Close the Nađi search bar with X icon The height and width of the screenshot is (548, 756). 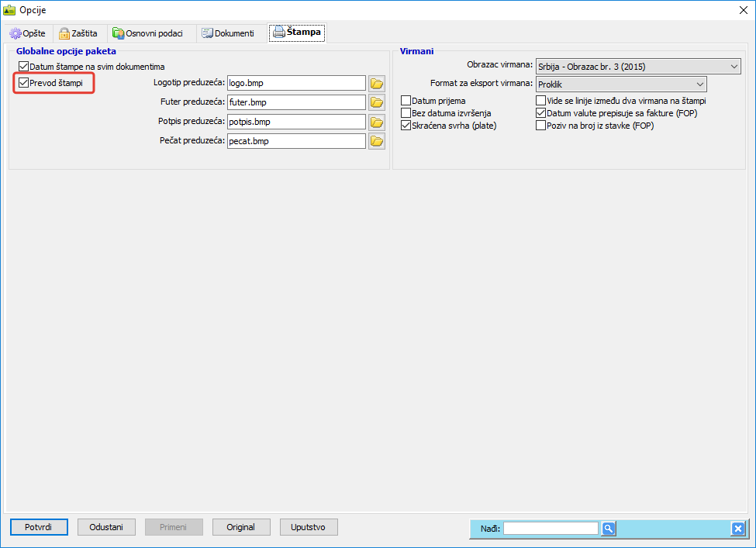pos(737,529)
